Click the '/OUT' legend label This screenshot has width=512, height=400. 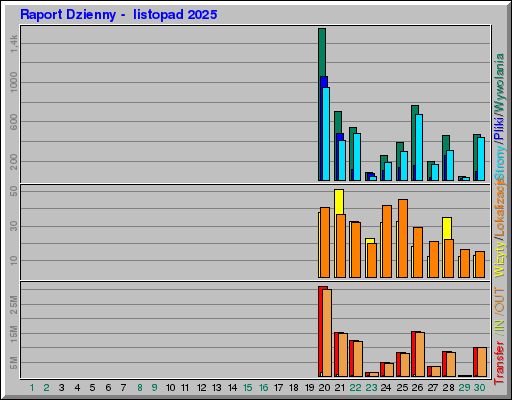[499, 301]
